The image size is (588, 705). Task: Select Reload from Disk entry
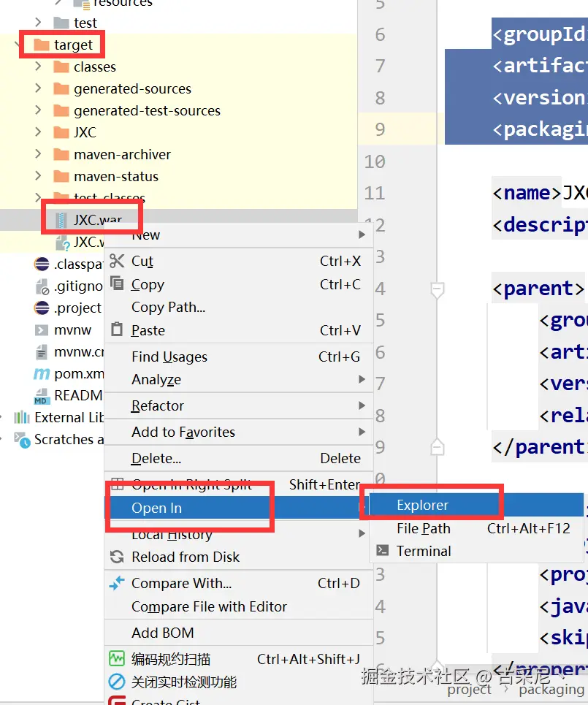pos(239,557)
